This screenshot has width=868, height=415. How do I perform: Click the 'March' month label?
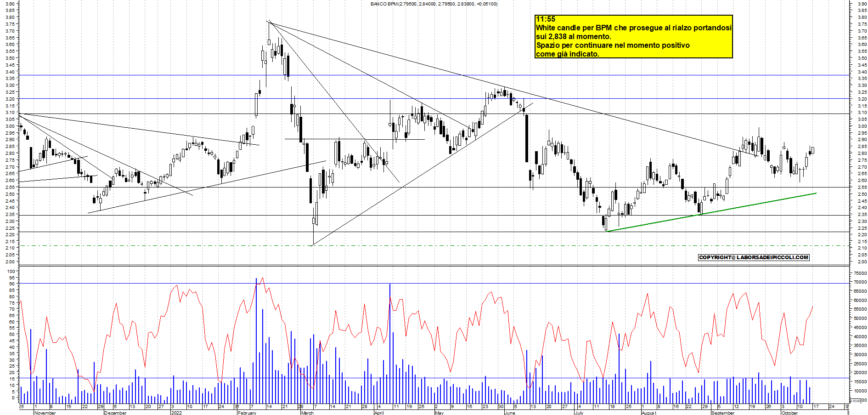coord(307,413)
